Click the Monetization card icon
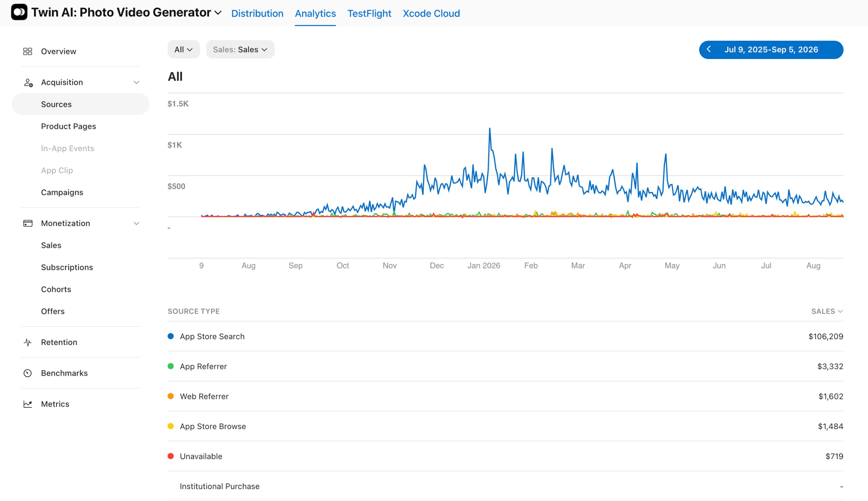Screen dimensions: 868x501 click(27, 223)
